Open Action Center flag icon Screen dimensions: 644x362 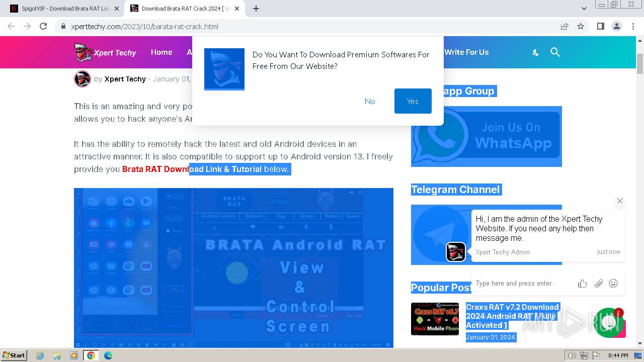click(x=595, y=355)
